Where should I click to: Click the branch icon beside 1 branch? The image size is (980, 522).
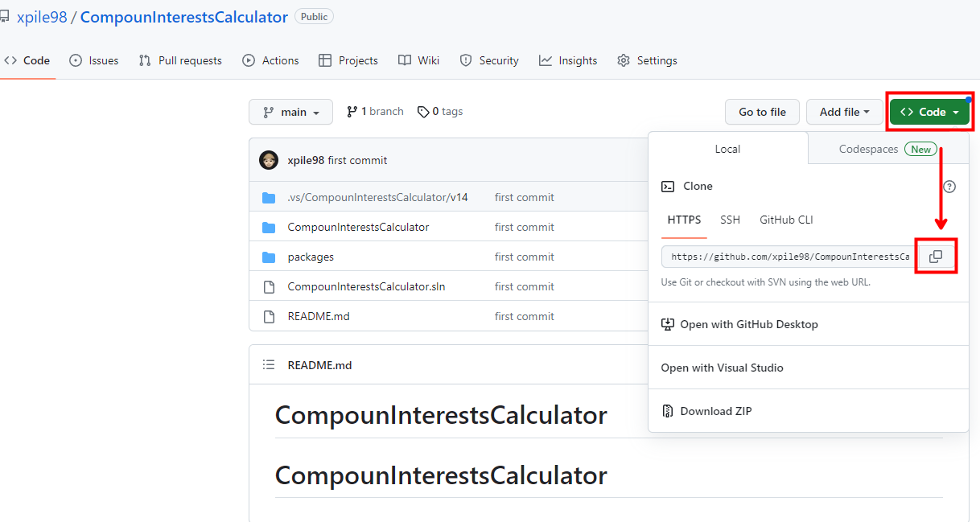(352, 112)
